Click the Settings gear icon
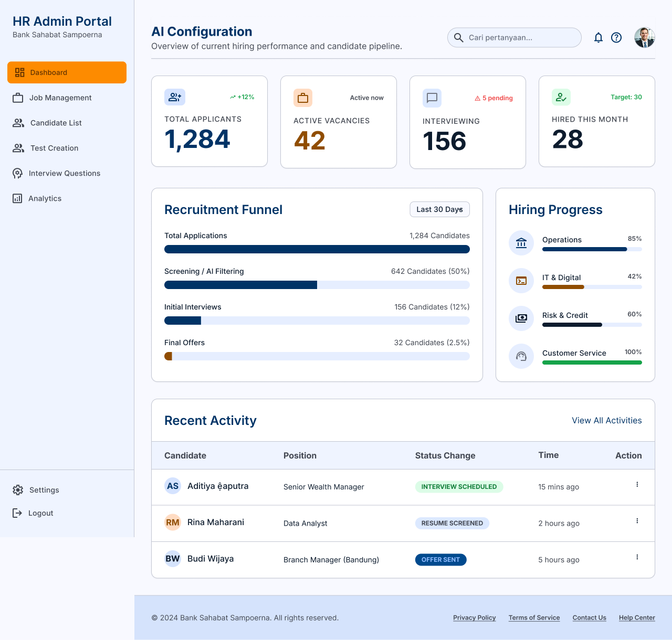Image resolution: width=672 pixels, height=640 pixels. (18, 490)
